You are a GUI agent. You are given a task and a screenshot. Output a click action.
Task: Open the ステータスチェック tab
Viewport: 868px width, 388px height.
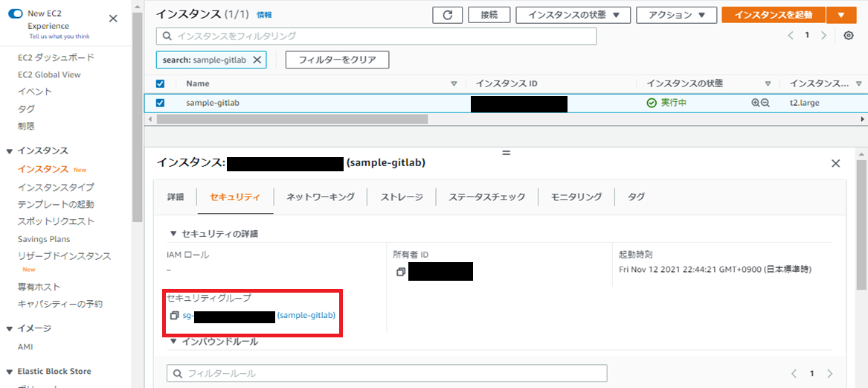coord(486,196)
